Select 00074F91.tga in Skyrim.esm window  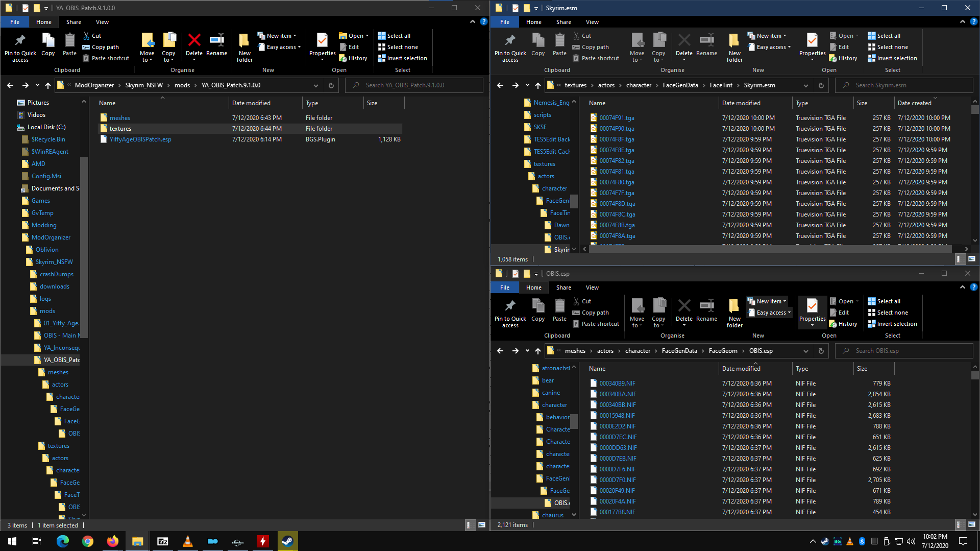[617, 118]
